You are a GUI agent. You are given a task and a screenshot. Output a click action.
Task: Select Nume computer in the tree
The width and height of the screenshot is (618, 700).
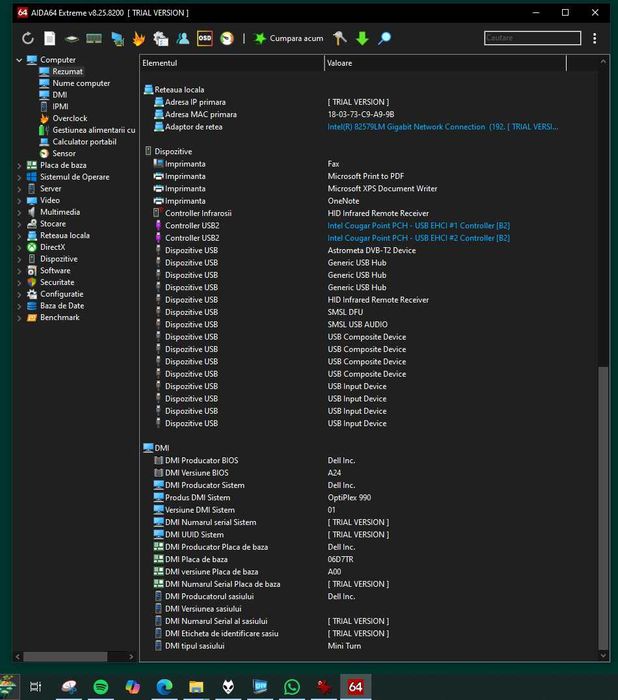point(80,83)
